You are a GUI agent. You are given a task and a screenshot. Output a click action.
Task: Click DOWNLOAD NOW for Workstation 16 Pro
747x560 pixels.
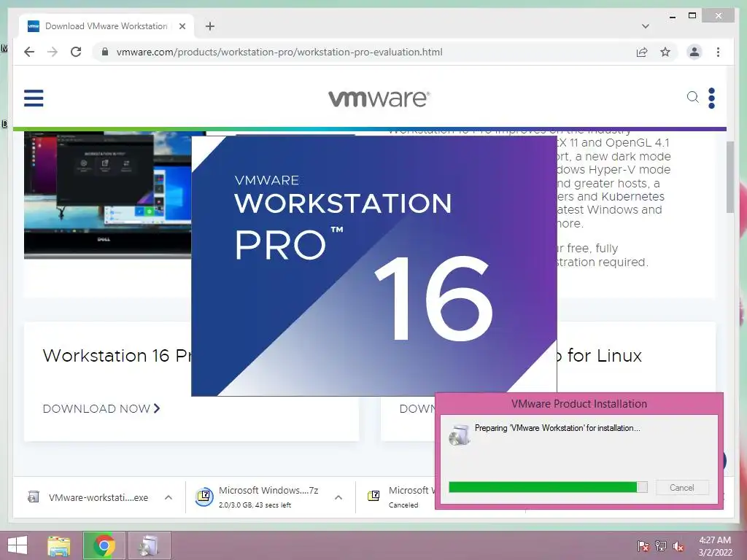click(101, 408)
